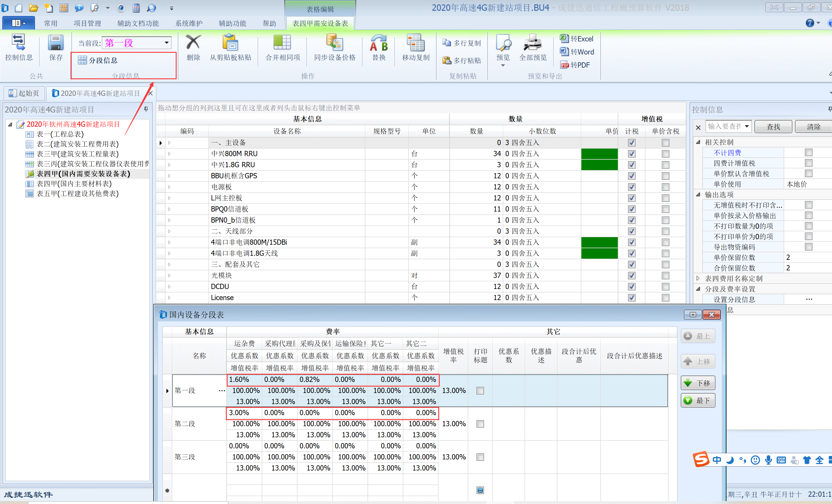Screen dimensions: 832x504
Task: Toggle 打印标题 checkbox for 第一段
Action: pyautogui.click(x=480, y=391)
